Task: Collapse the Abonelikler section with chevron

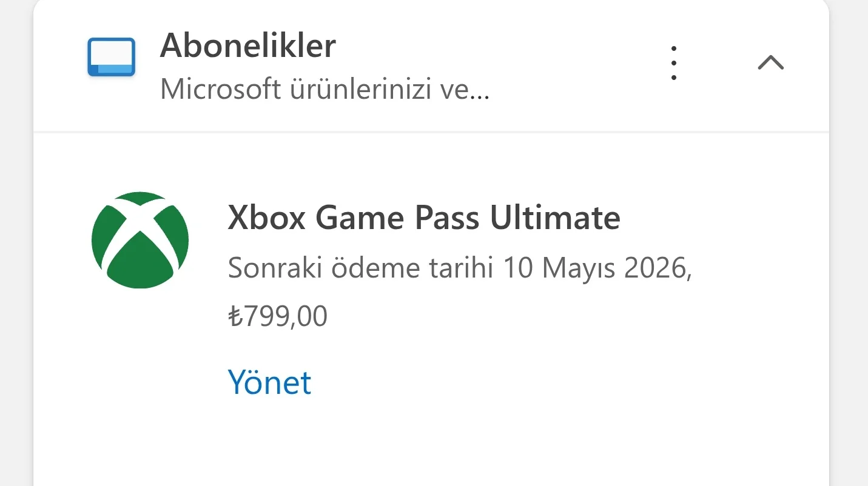Action: tap(770, 62)
